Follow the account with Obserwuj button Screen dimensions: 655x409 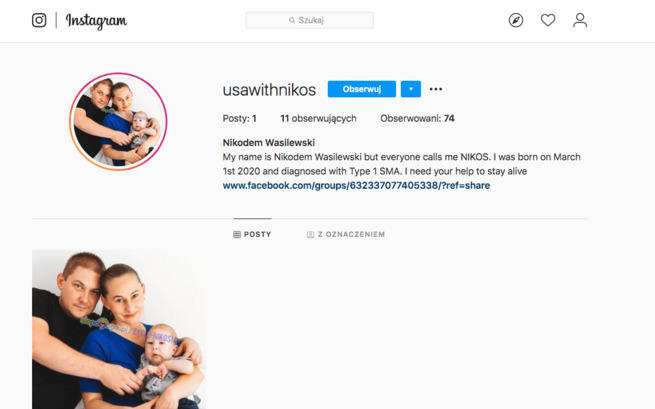(362, 89)
